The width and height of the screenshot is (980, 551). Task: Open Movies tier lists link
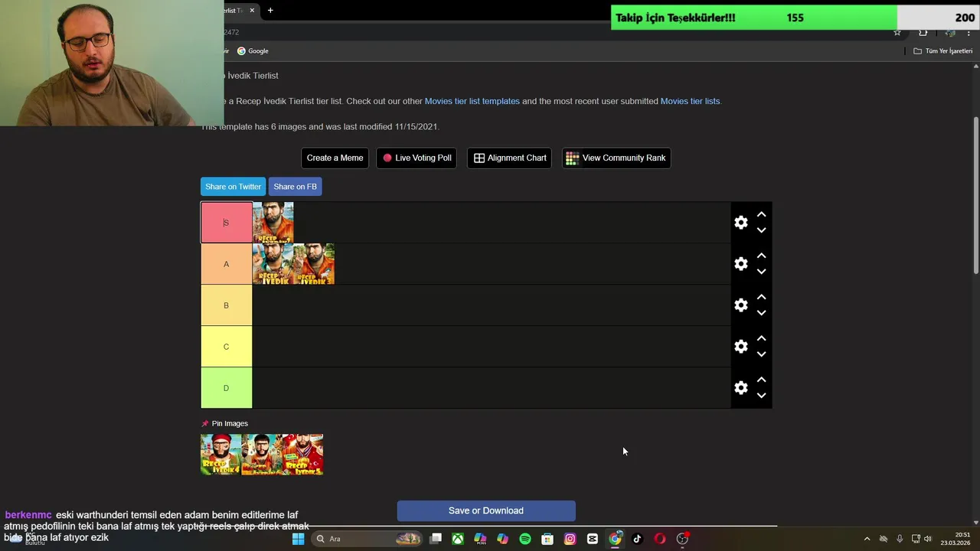(690, 101)
